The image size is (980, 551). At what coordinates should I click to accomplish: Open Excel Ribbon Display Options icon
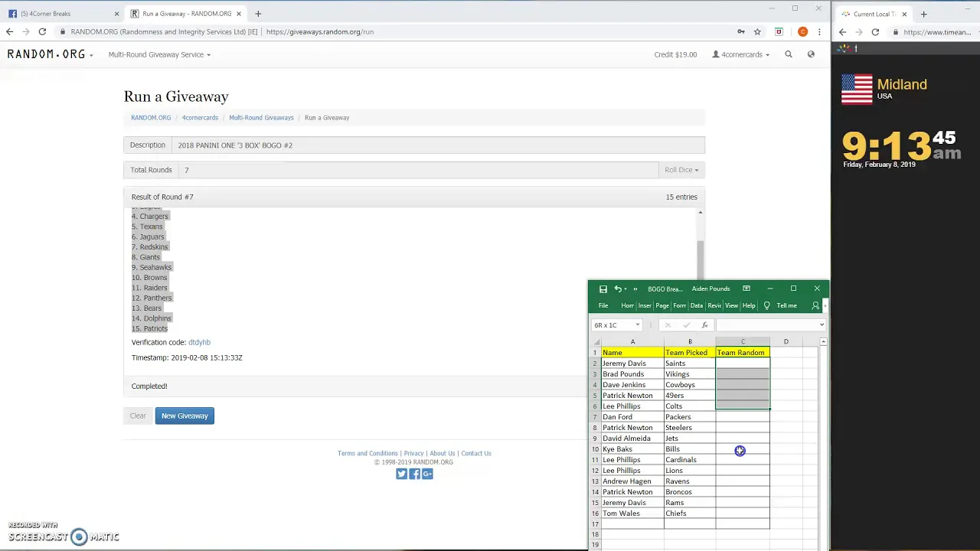746,289
